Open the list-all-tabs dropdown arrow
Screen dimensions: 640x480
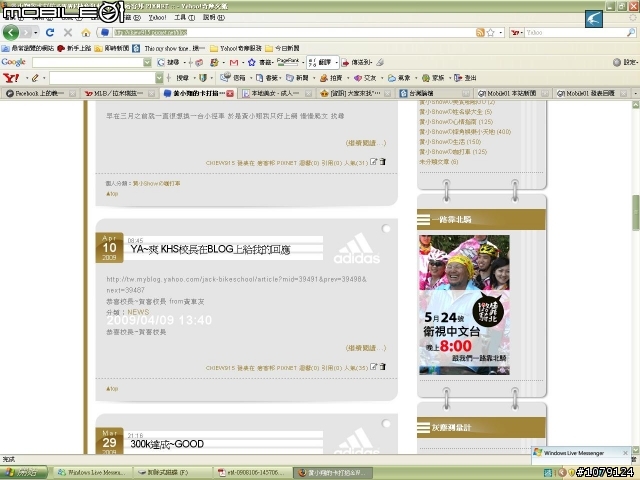(635, 93)
